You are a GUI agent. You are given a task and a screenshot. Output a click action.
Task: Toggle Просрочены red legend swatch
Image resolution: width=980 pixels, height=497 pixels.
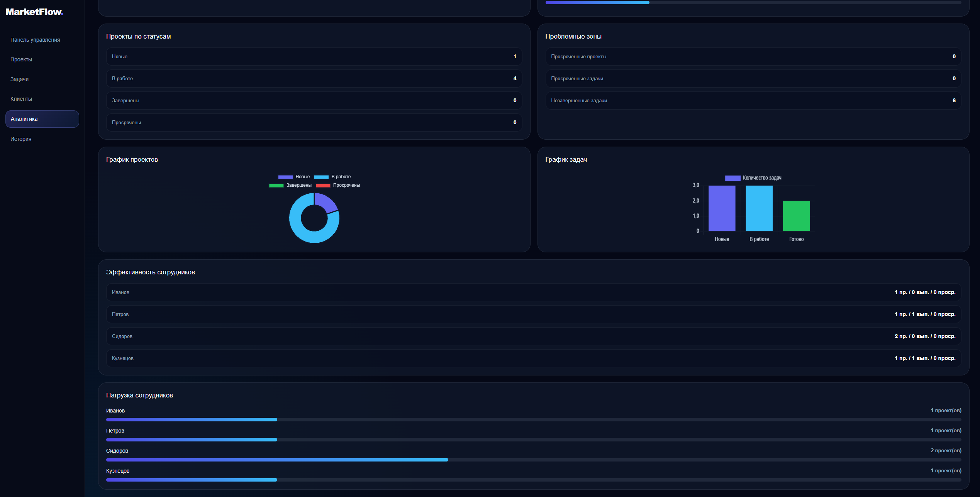(x=323, y=186)
